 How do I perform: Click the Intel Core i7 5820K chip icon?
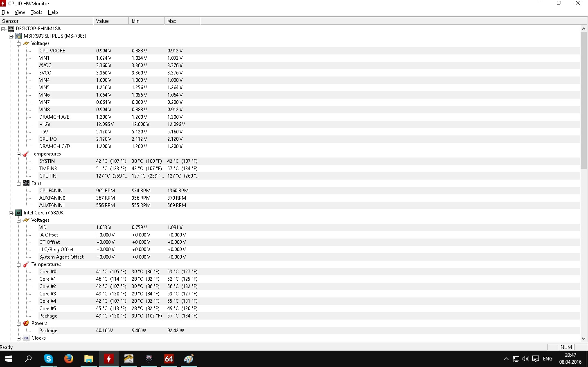(18, 213)
